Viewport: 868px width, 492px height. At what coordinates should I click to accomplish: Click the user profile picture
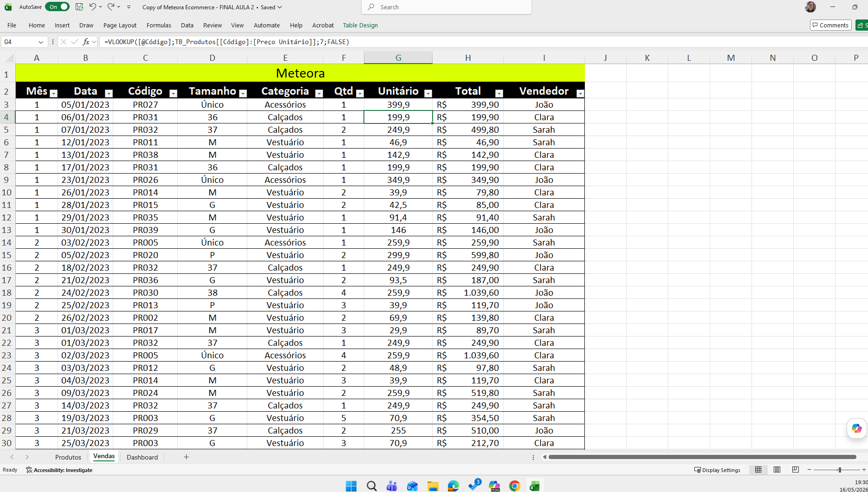[810, 7]
